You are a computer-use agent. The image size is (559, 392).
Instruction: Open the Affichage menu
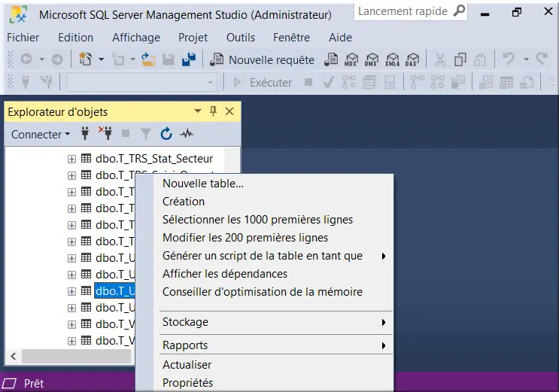(136, 38)
